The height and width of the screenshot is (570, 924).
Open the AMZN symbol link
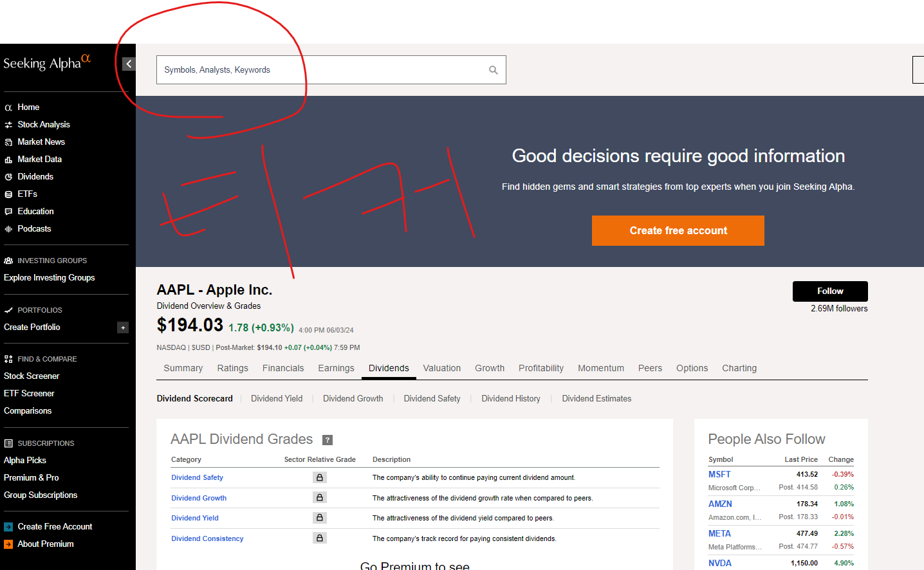click(720, 504)
